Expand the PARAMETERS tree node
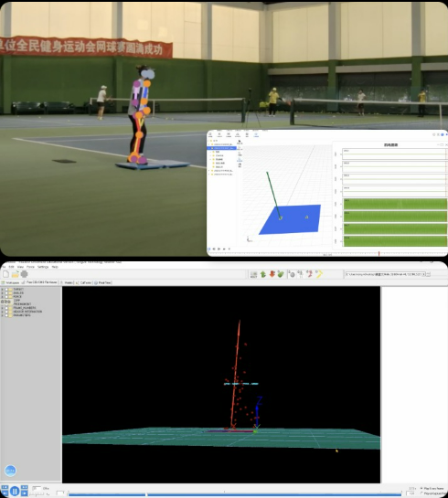 tap(2, 315)
